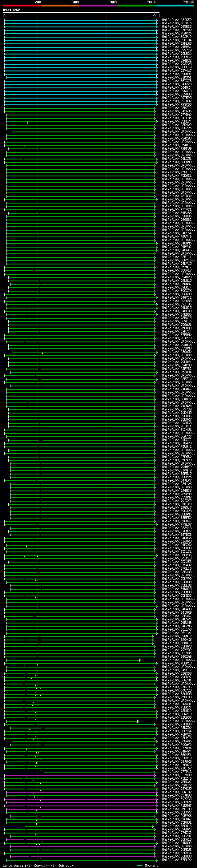Open the UniRef100_A8IKE9 hit label
197x868 pixels.
tap(177, 20)
